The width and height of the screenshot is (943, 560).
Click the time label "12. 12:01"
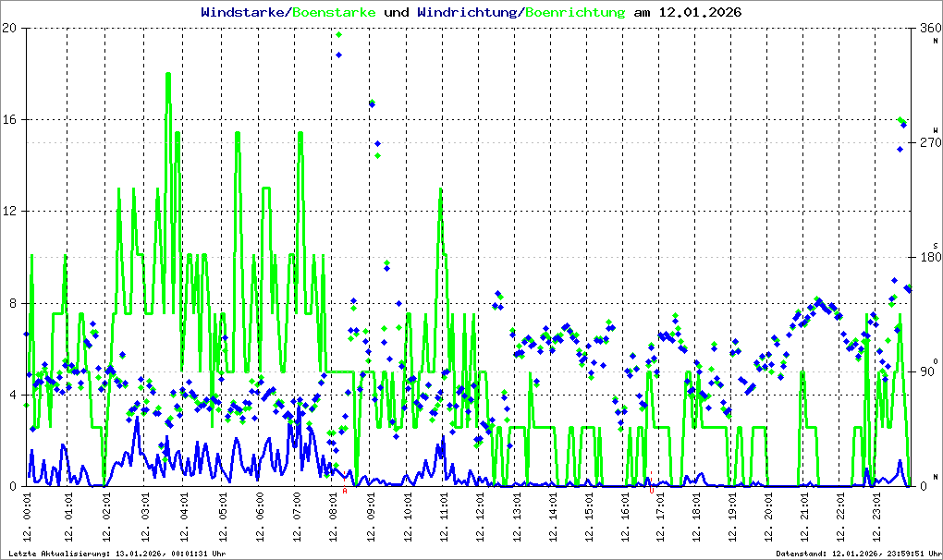(479, 517)
